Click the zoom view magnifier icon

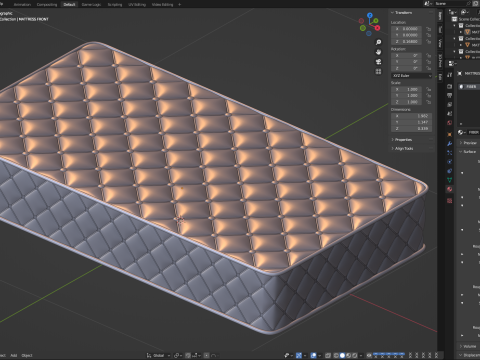[378, 42]
